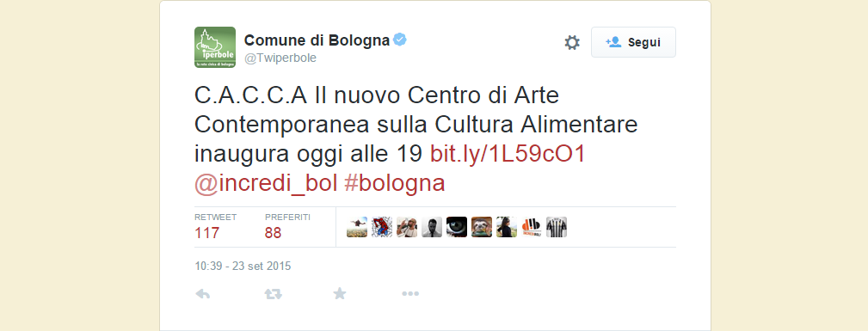View the 88 preferiti count

pyautogui.click(x=273, y=233)
